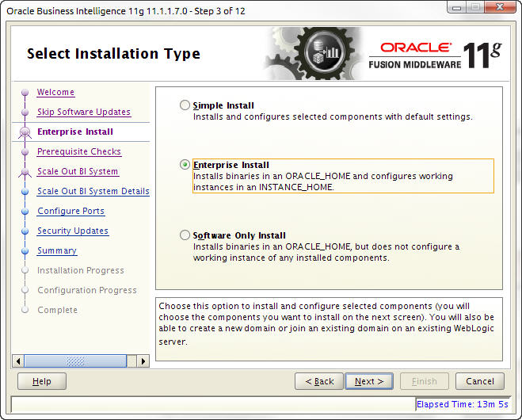Go to Security Updates step
This screenshot has height=420, width=522.
click(x=73, y=231)
